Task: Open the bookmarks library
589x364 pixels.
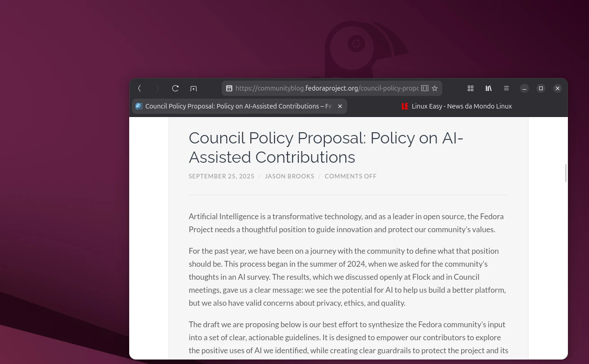Action: [x=489, y=88]
